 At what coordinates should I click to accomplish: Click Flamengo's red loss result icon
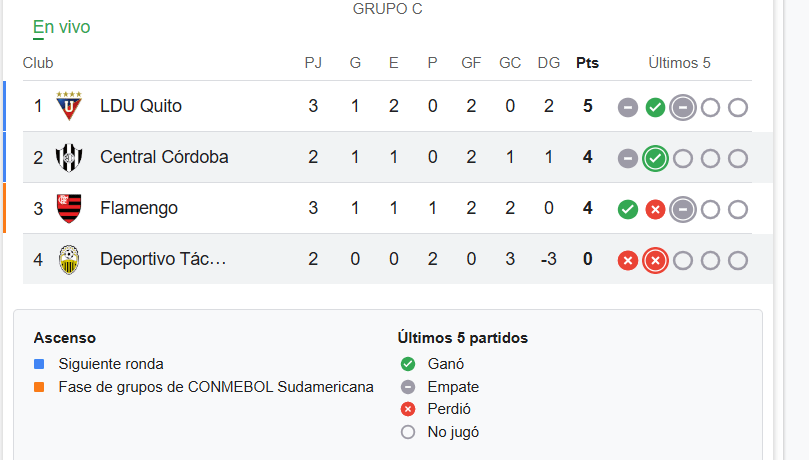click(x=655, y=209)
